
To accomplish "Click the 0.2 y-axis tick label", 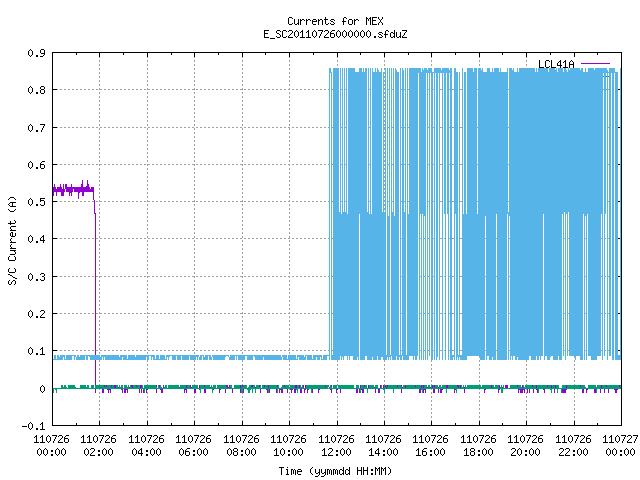I will point(36,314).
